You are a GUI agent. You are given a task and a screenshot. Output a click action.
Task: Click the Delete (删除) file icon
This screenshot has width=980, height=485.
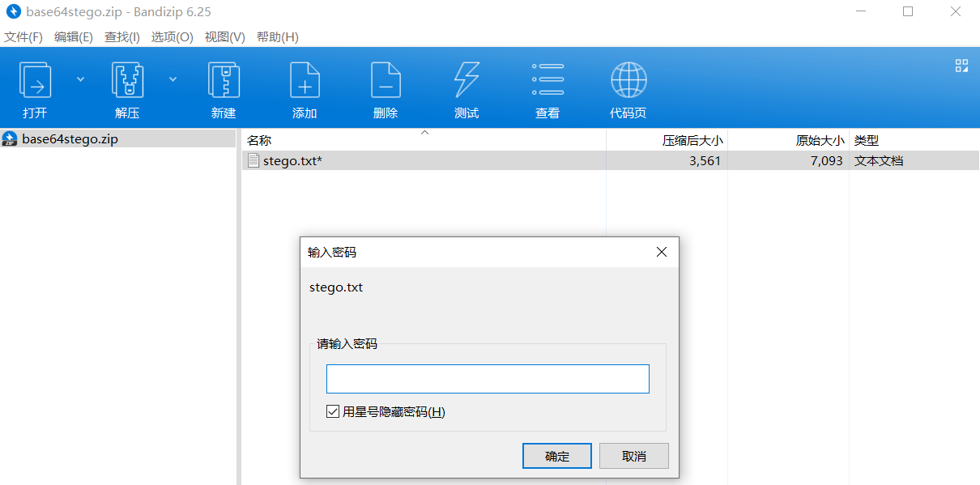click(x=386, y=80)
